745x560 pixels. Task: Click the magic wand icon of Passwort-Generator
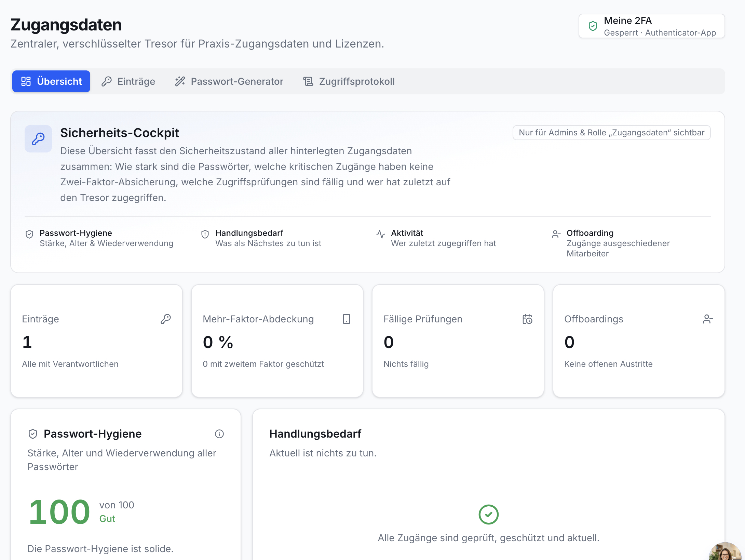point(180,81)
